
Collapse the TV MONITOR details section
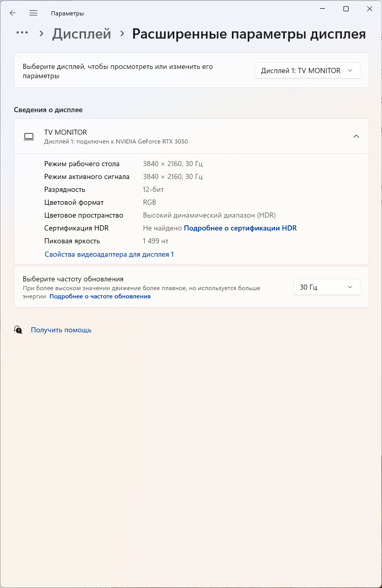coord(356,136)
